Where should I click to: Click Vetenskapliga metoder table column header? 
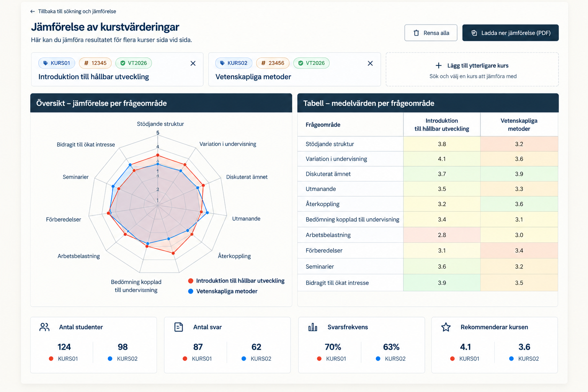pos(519,125)
